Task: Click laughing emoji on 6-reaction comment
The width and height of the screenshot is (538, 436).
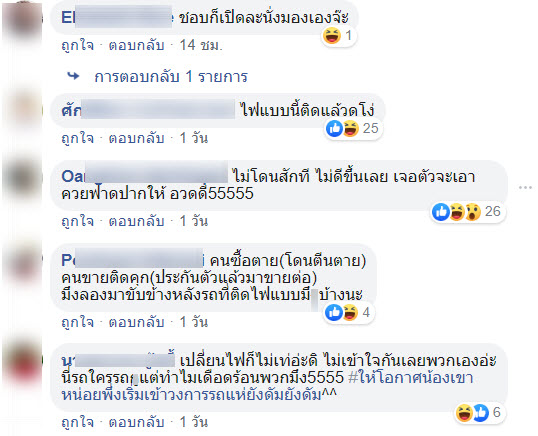Action: click(x=464, y=413)
